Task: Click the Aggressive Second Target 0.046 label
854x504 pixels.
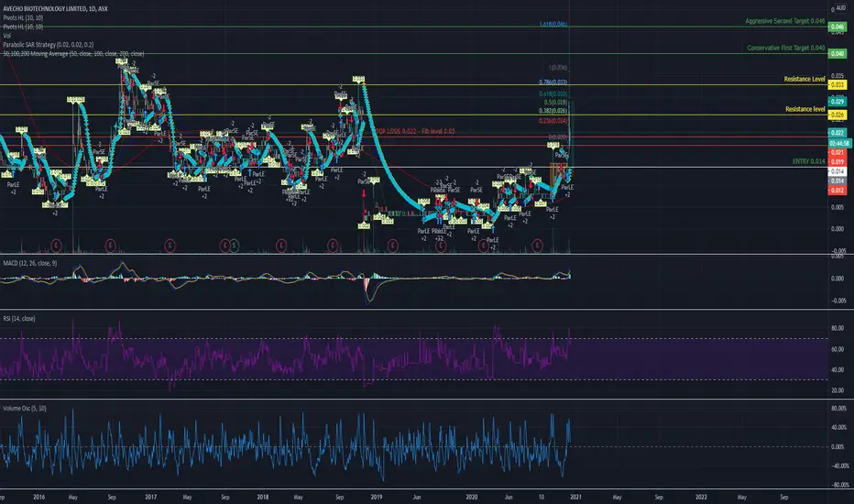Action: pyautogui.click(x=785, y=21)
